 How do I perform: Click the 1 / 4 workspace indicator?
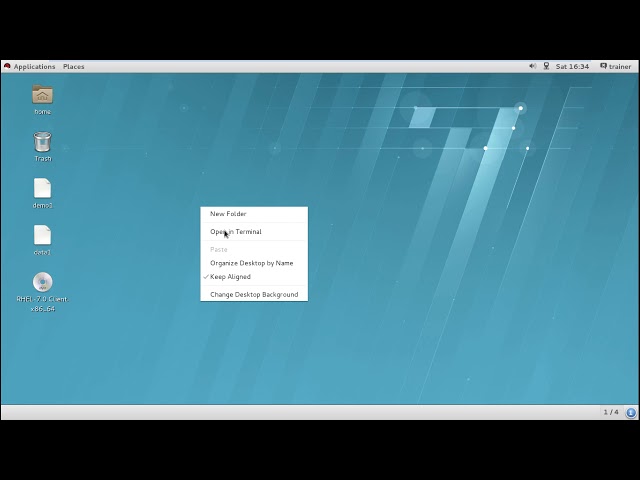(x=610, y=412)
